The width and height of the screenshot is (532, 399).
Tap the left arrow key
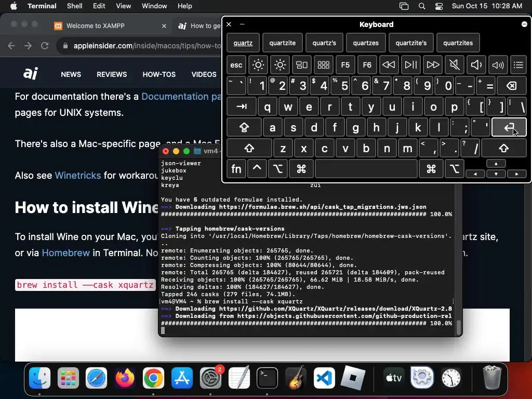click(475, 174)
